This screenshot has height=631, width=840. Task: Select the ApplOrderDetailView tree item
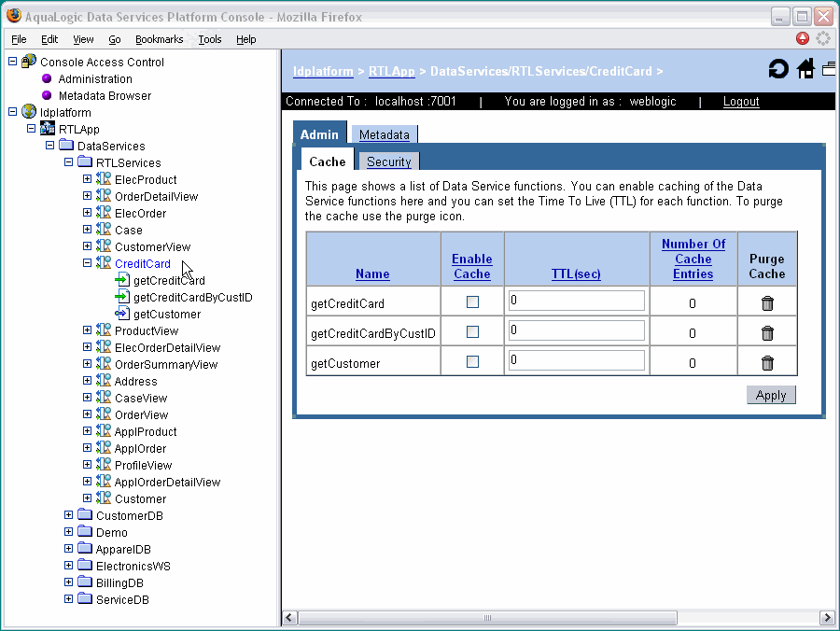[167, 482]
